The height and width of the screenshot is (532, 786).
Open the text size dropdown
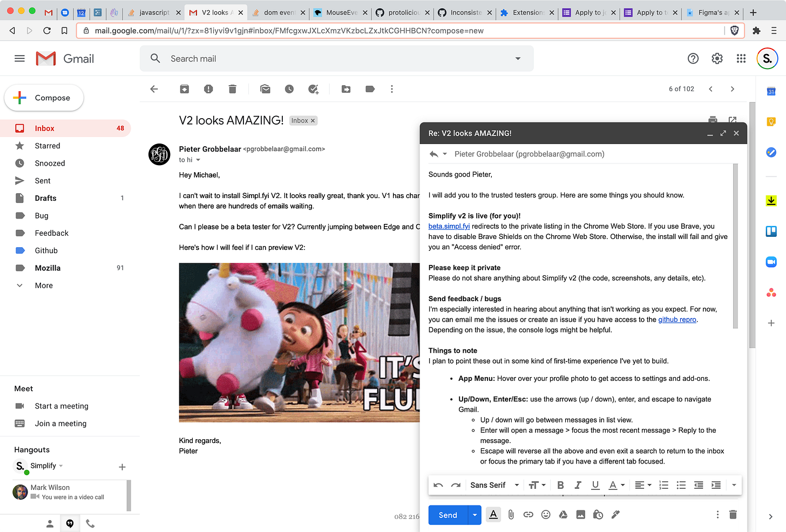click(537, 485)
